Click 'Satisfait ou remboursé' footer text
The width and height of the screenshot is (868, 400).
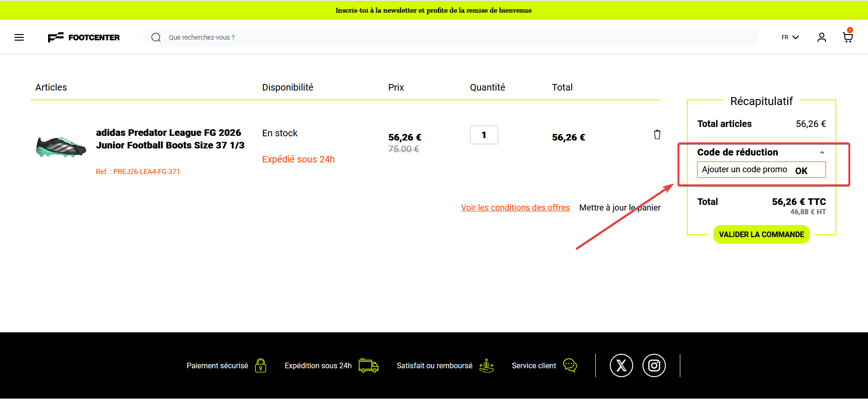click(x=435, y=366)
